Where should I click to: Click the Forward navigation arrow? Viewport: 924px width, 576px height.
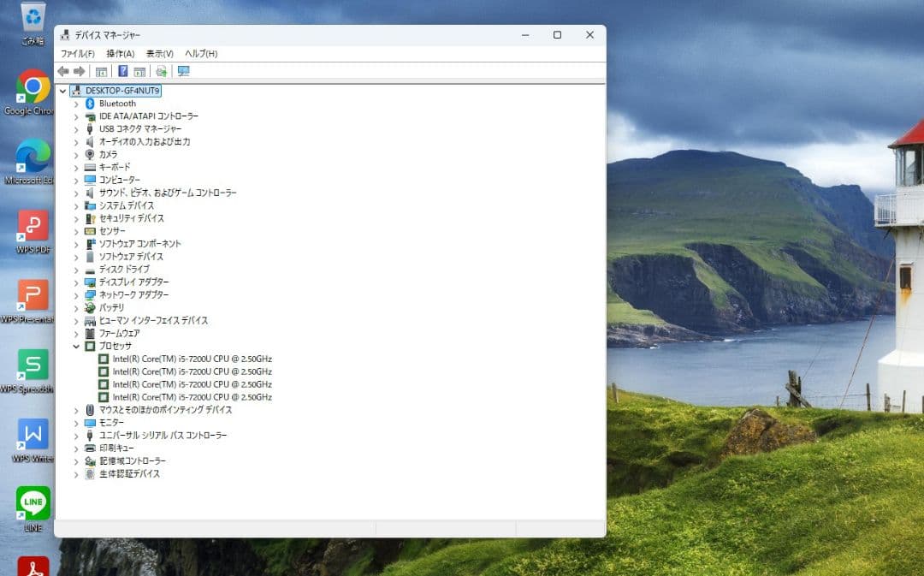(x=79, y=71)
